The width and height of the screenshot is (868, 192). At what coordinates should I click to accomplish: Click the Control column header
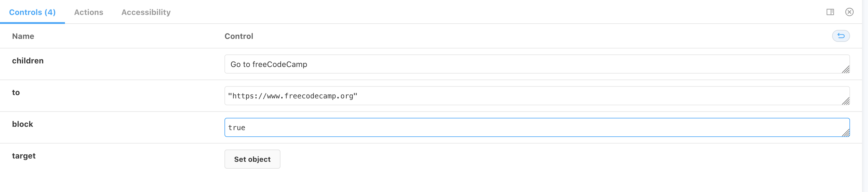click(239, 36)
